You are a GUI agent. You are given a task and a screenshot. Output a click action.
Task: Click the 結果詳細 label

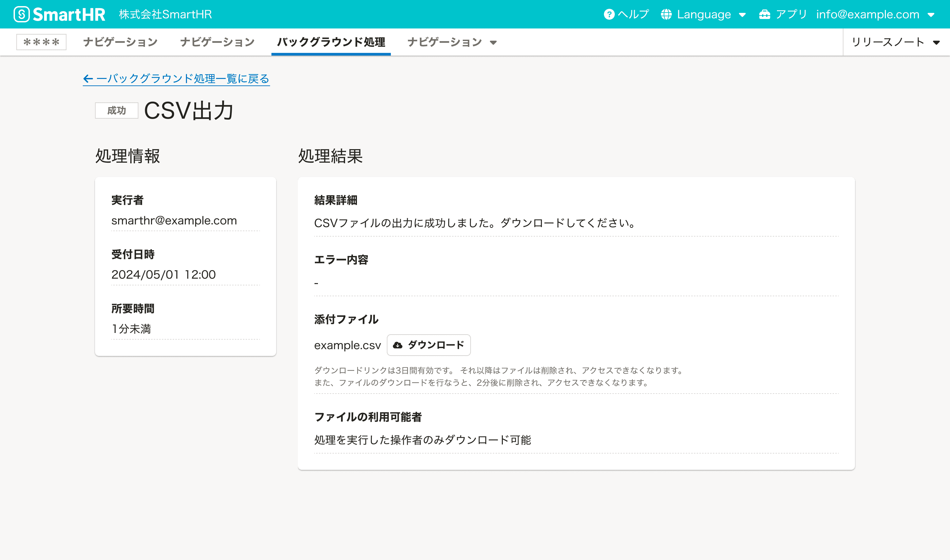tap(336, 200)
